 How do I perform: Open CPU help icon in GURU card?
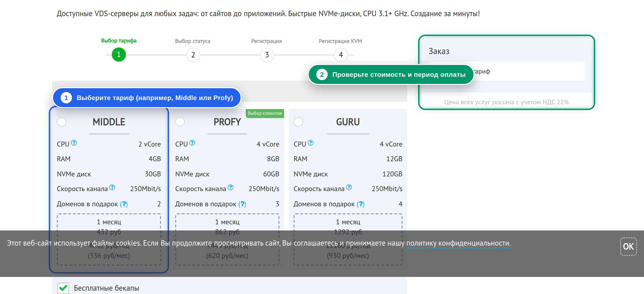click(310, 143)
